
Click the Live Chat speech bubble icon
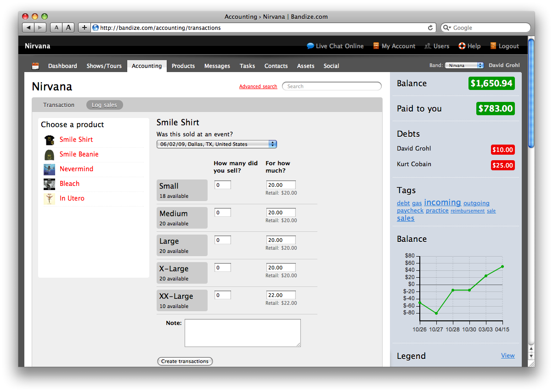click(x=310, y=46)
